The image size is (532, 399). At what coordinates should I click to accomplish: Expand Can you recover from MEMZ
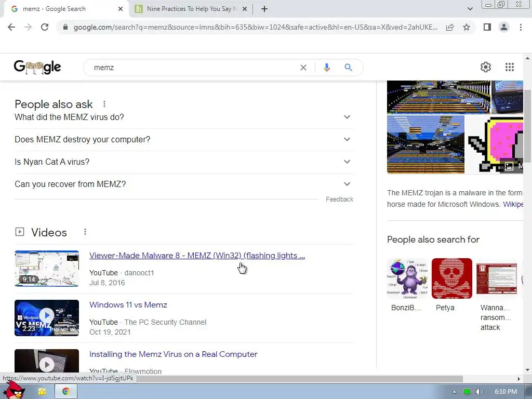pos(184,184)
